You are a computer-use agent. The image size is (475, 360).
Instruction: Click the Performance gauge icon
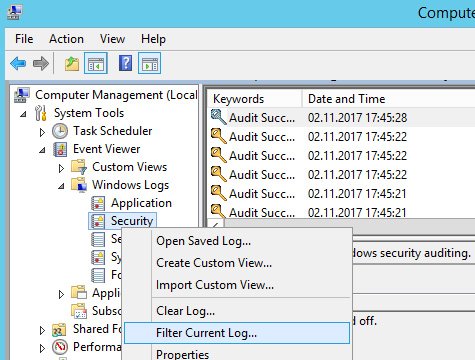click(60, 347)
